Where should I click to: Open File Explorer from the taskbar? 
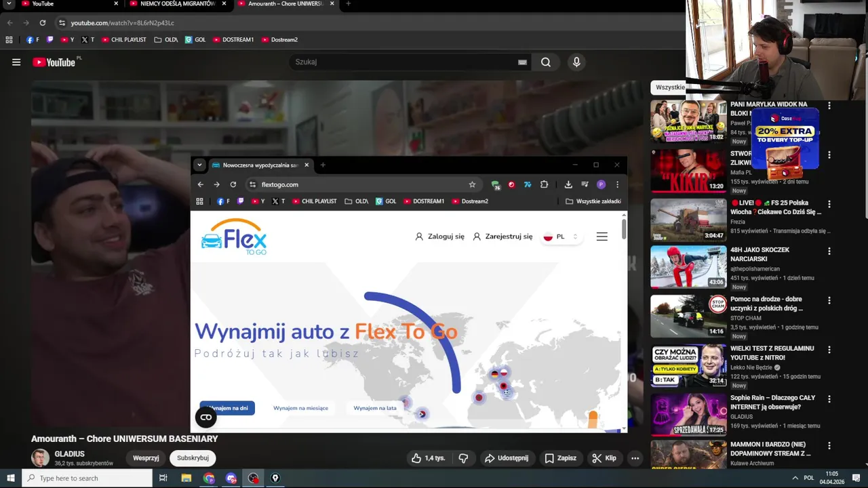tap(186, 478)
